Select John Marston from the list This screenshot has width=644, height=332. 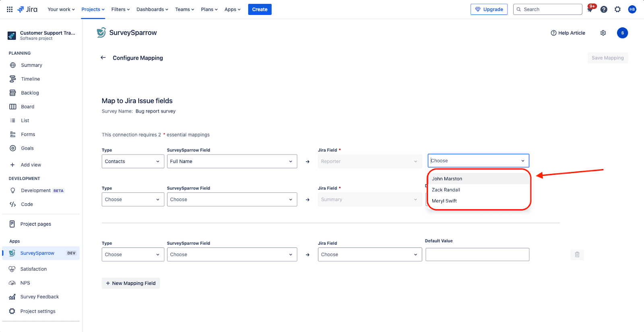[x=447, y=179]
